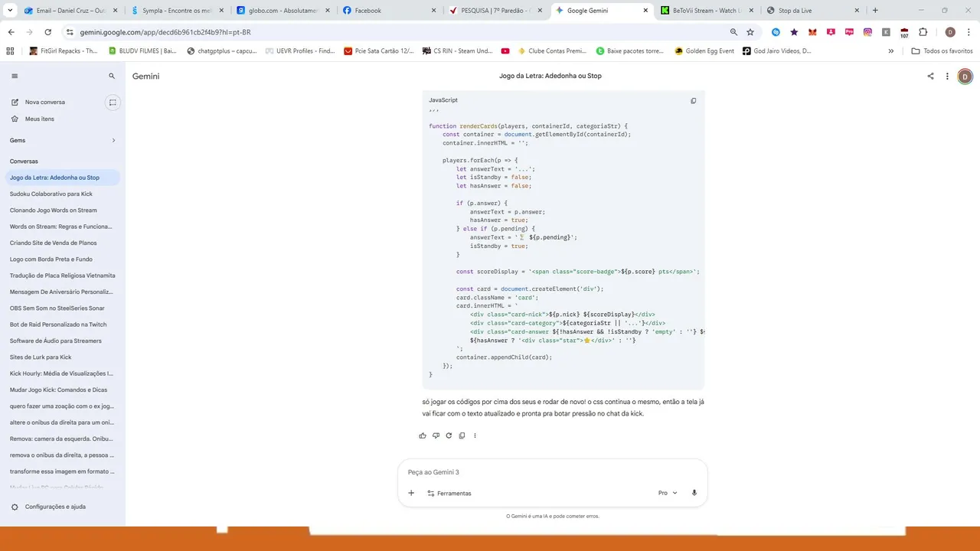Switch to the globo.com browser tab
The image size is (980, 551).
[x=282, y=11]
